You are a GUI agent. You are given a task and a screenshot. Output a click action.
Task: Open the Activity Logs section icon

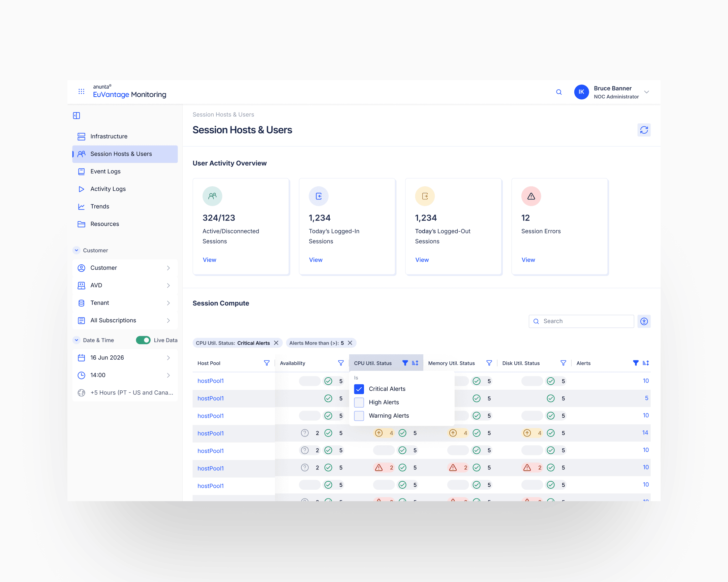(81, 189)
